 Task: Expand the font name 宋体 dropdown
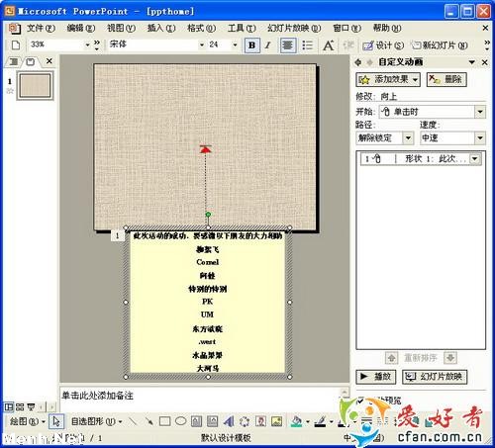(202, 45)
